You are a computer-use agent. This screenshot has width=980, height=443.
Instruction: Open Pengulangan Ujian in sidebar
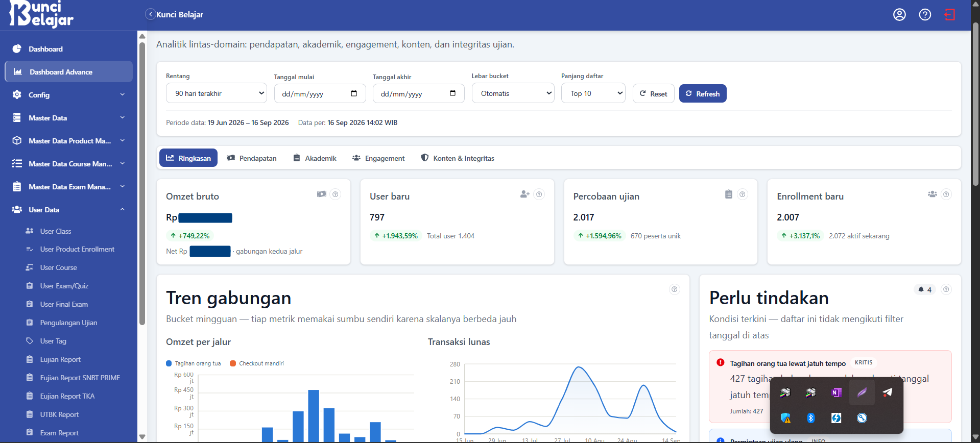click(x=68, y=323)
